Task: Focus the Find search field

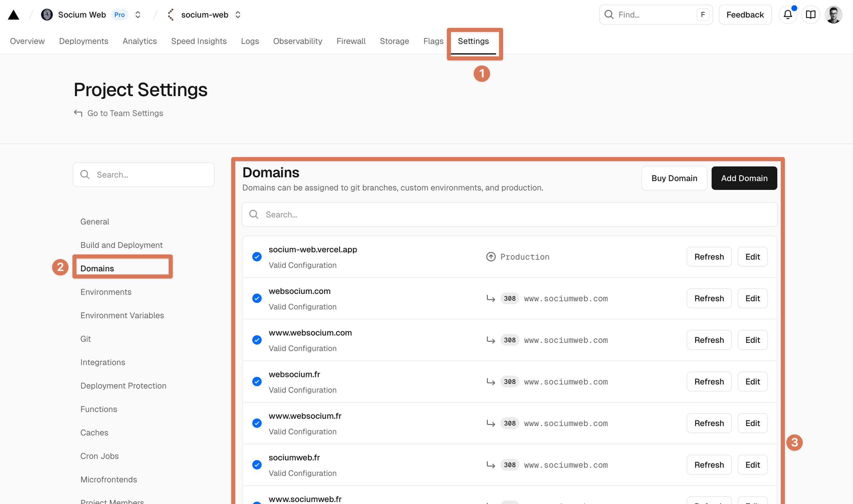Action: click(x=656, y=15)
